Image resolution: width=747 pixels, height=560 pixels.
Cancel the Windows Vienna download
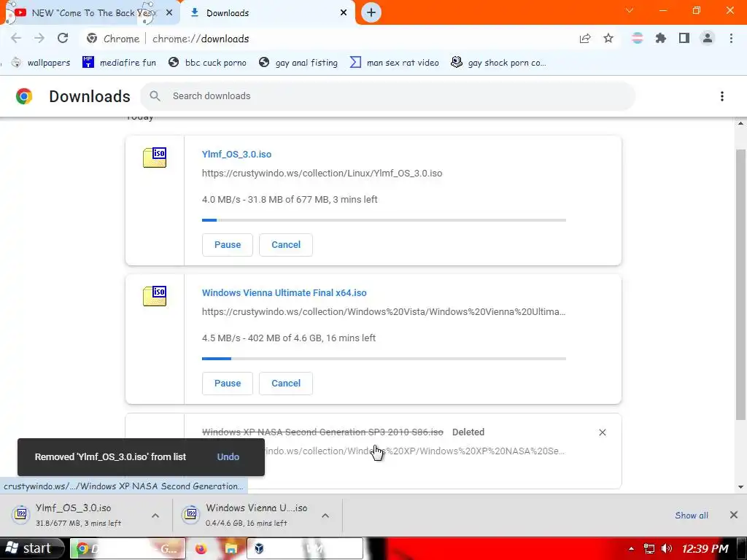286,384
